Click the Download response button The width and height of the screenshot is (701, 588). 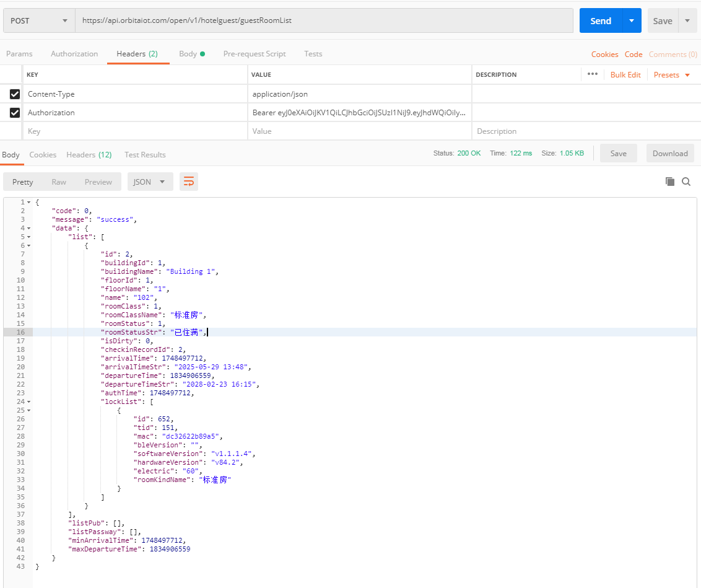[669, 154]
